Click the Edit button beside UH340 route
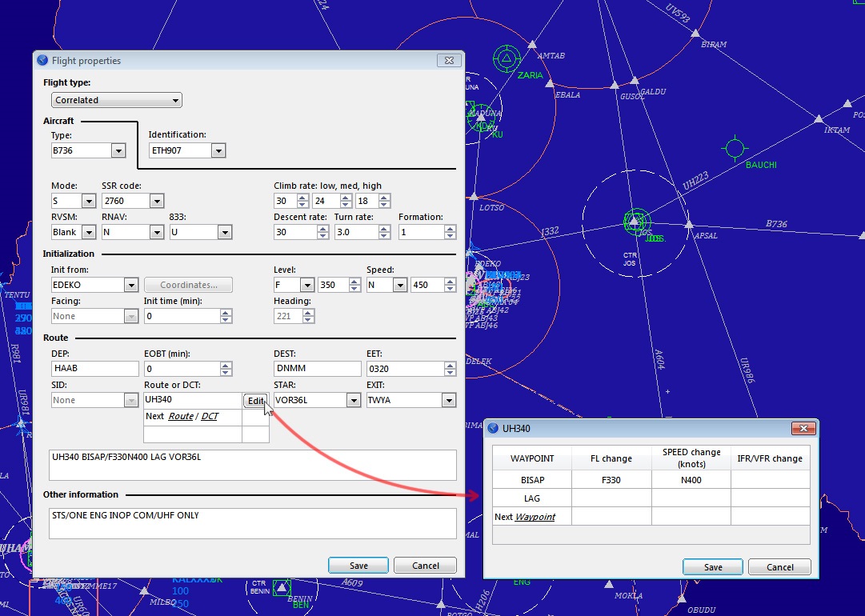This screenshot has height=616, width=865. 255,401
